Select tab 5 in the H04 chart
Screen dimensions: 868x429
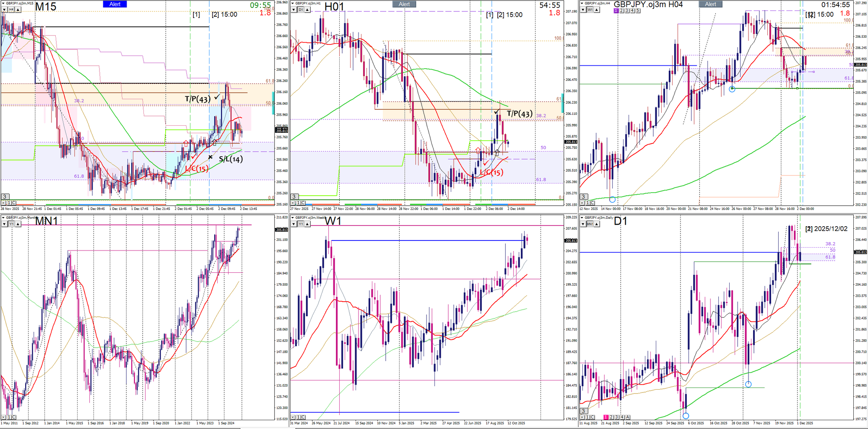[x=638, y=10]
